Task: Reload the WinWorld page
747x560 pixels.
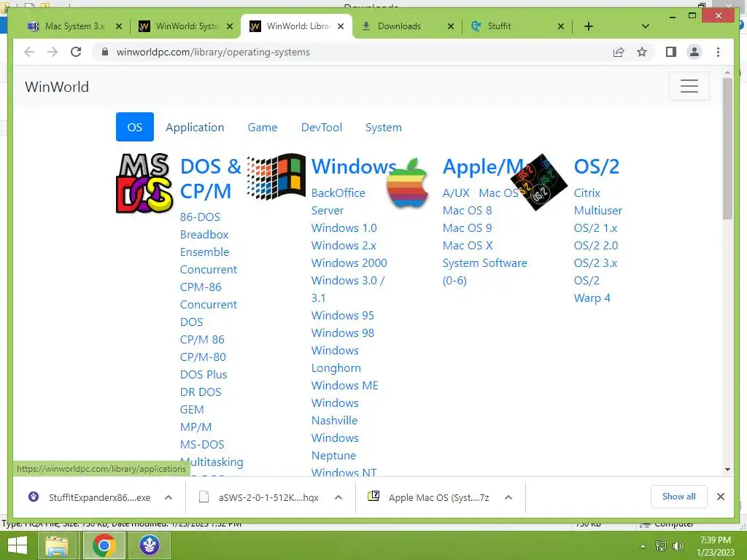Action: pyautogui.click(x=76, y=52)
